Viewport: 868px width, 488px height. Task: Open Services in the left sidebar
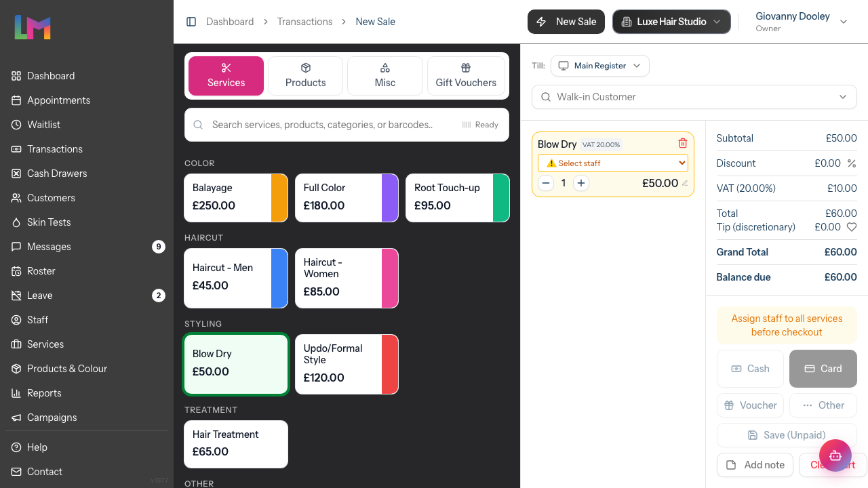87,344
